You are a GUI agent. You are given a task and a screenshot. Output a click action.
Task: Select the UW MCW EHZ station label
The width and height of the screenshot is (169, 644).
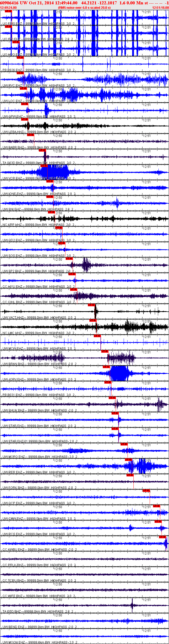[x=39, y=349]
